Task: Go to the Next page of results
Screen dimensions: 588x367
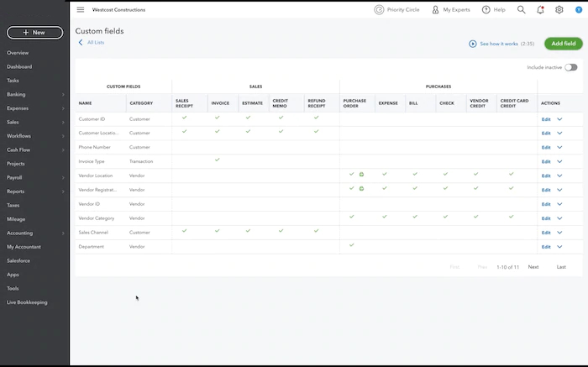Action: 533,267
